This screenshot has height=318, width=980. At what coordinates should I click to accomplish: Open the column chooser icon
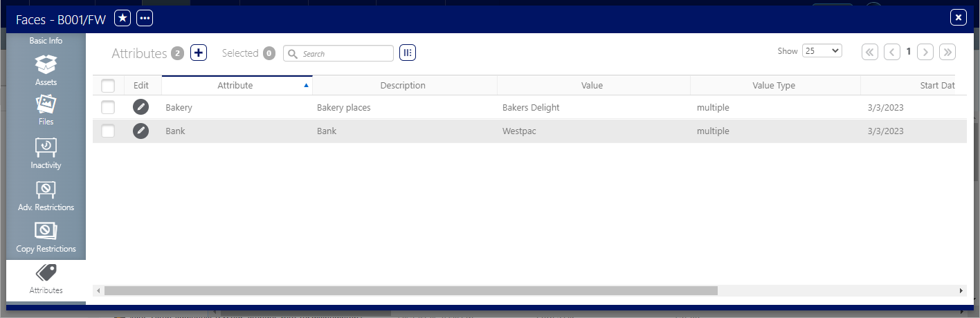click(408, 53)
